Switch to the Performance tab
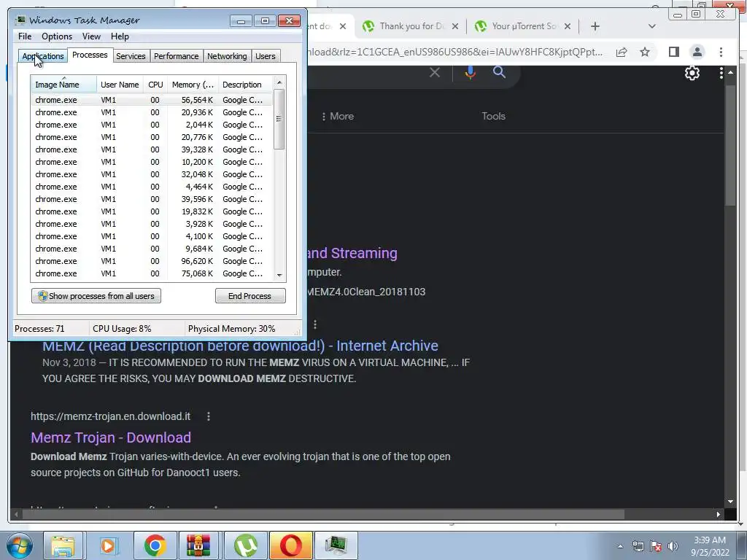This screenshot has width=747, height=560. click(176, 56)
